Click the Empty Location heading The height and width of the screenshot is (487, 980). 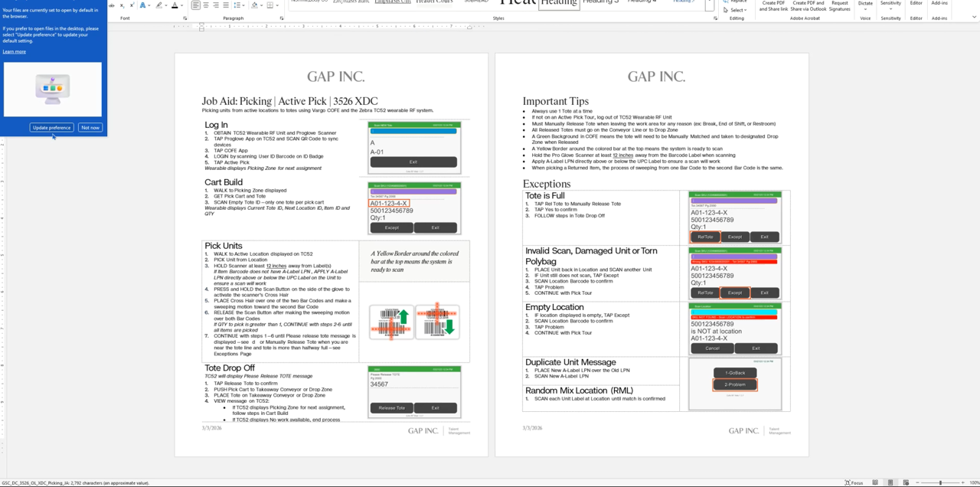554,307
